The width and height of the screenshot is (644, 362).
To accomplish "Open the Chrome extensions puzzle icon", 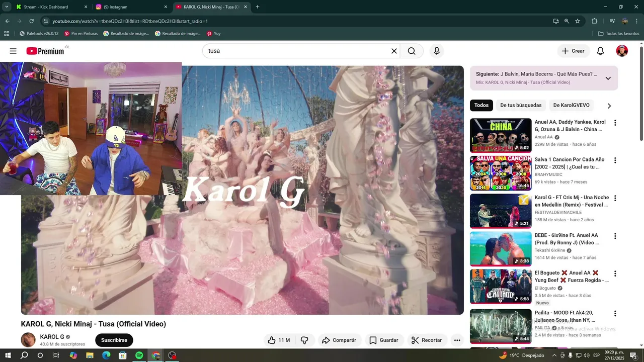I will coord(594,21).
